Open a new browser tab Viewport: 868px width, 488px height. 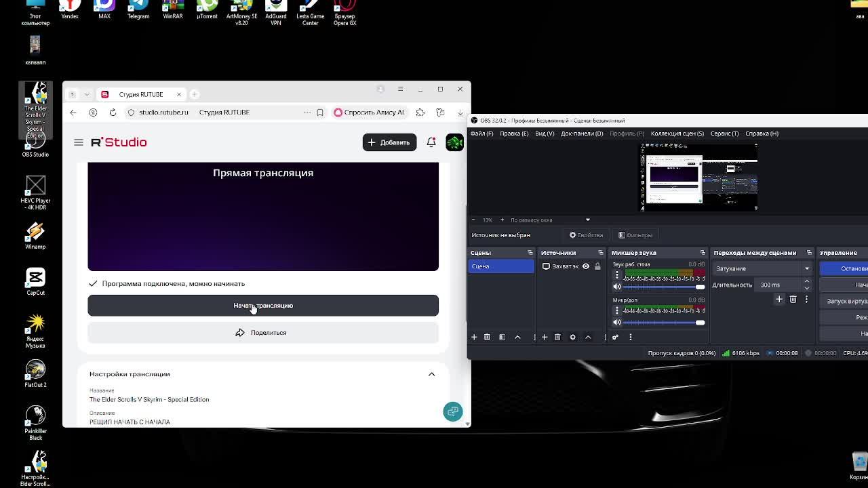195,94
